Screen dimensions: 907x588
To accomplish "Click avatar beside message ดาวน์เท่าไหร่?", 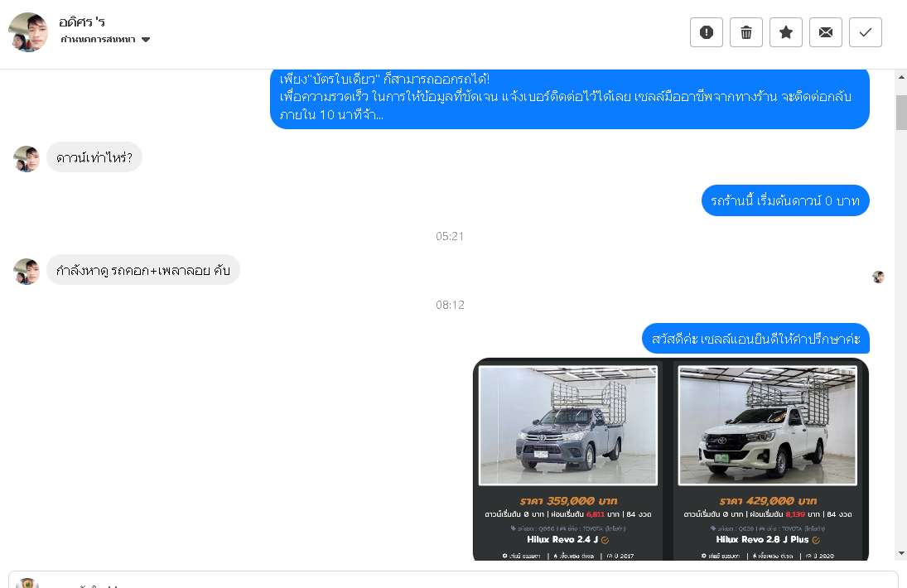I will (27, 158).
